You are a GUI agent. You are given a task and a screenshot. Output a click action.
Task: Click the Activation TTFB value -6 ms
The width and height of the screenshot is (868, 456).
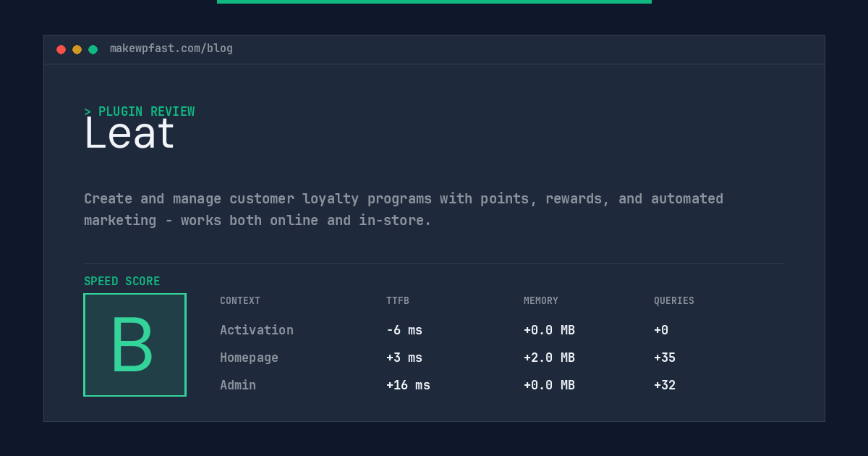coord(404,330)
